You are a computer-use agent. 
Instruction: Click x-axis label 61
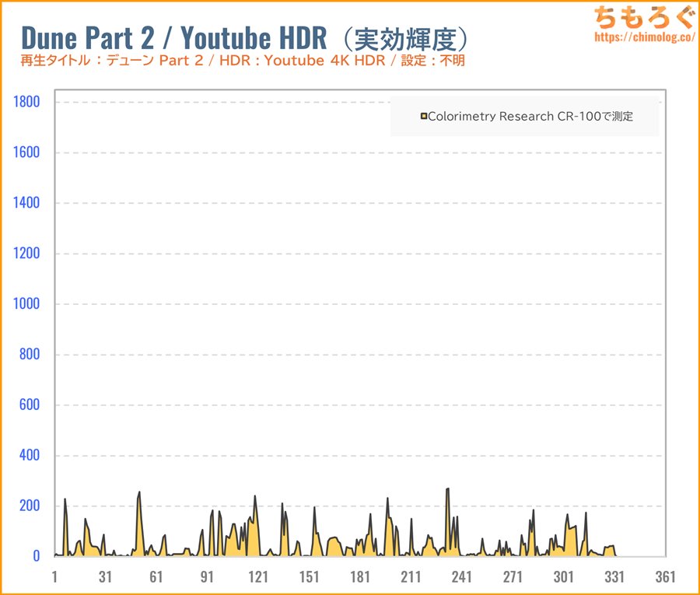(x=156, y=576)
